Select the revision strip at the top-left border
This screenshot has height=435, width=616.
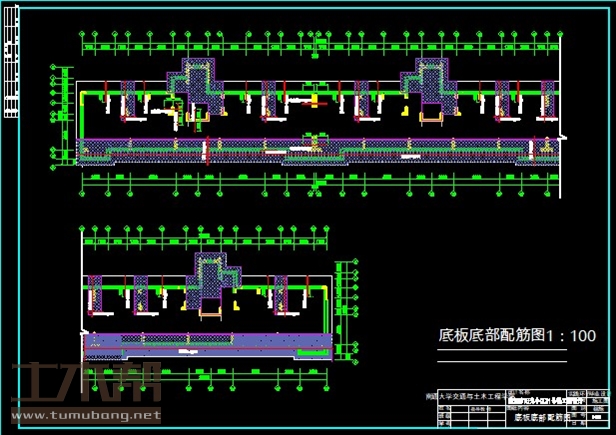[9, 71]
